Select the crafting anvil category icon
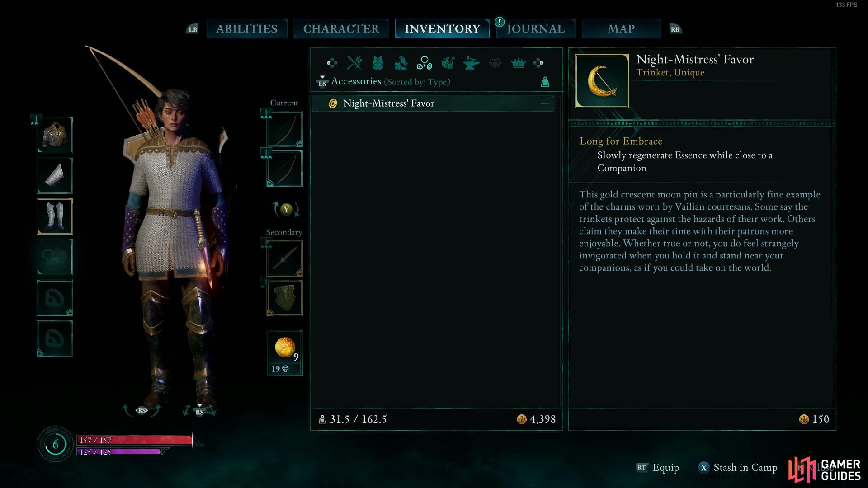The height and width of the screenshot is (488, 868). tap(472, 63)
